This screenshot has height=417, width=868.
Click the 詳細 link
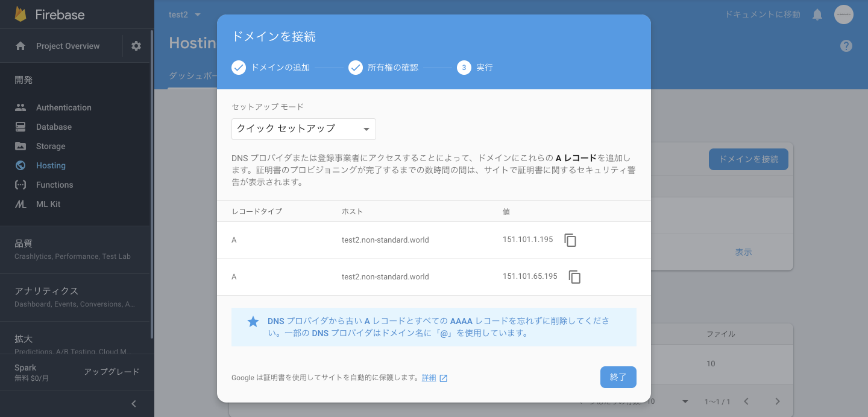429,378
